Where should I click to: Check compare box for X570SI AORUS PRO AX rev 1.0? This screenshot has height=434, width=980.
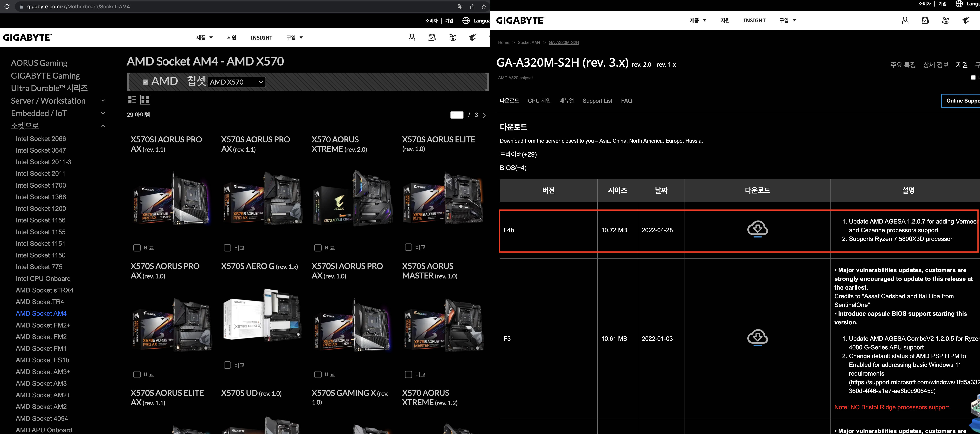(318, 374)
